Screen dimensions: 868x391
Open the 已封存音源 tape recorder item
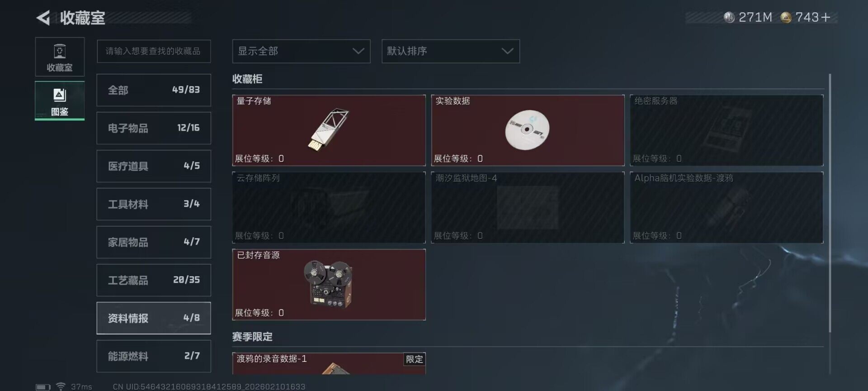point(329,285)
